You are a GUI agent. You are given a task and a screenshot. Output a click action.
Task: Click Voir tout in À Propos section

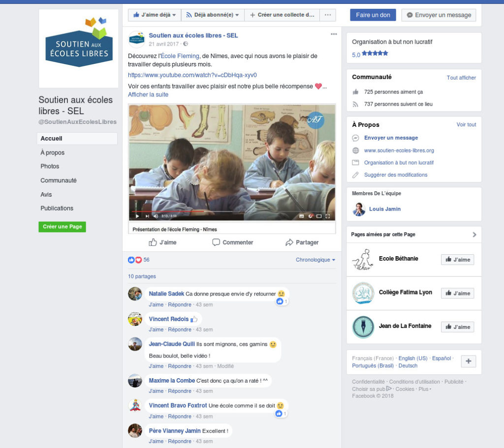[467, 124]
